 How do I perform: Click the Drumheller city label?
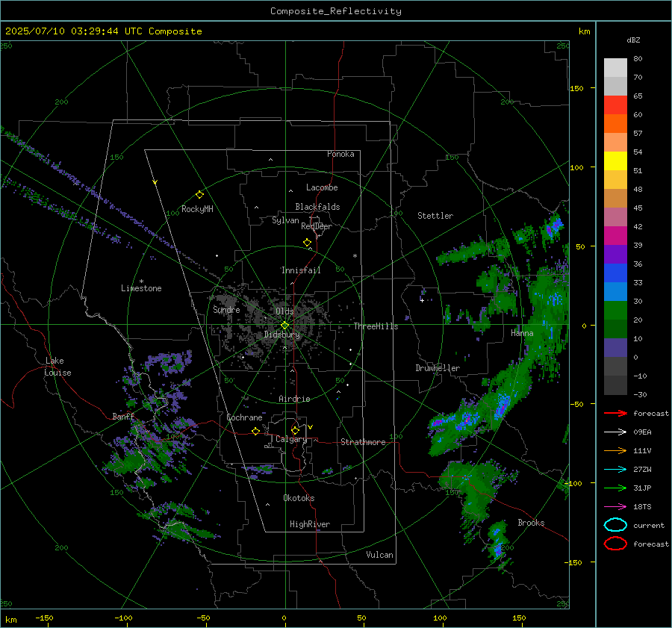438,368
